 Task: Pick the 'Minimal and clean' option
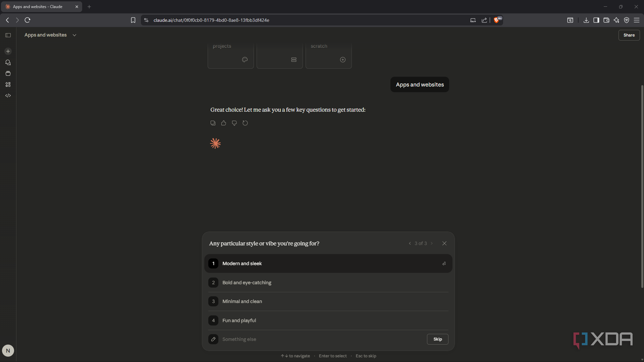pyautogui.click(x=328, y=301)
